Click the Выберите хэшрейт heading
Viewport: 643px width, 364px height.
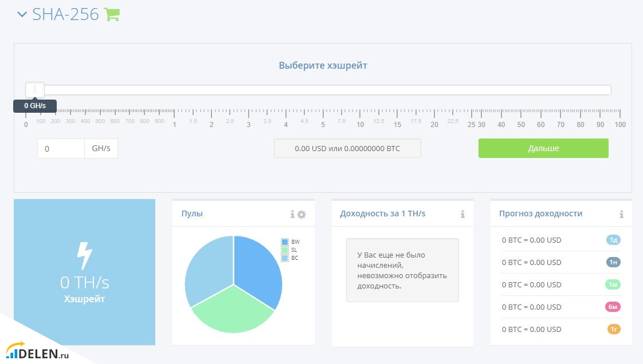click(323, 65)
